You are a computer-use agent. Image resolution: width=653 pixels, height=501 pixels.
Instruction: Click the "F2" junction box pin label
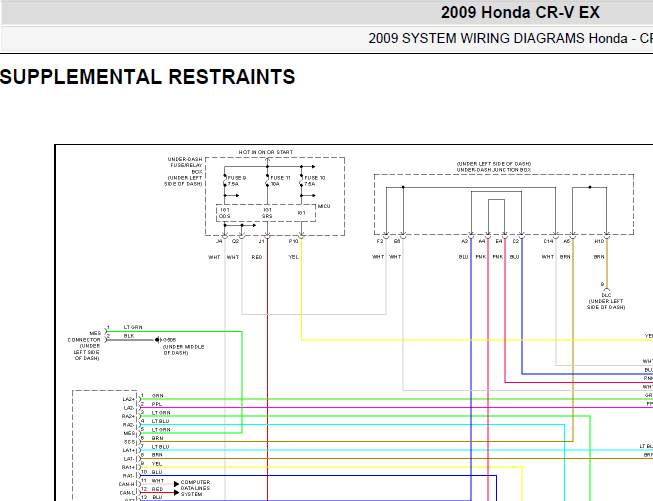pyautogui.click(x=380, y=242)
